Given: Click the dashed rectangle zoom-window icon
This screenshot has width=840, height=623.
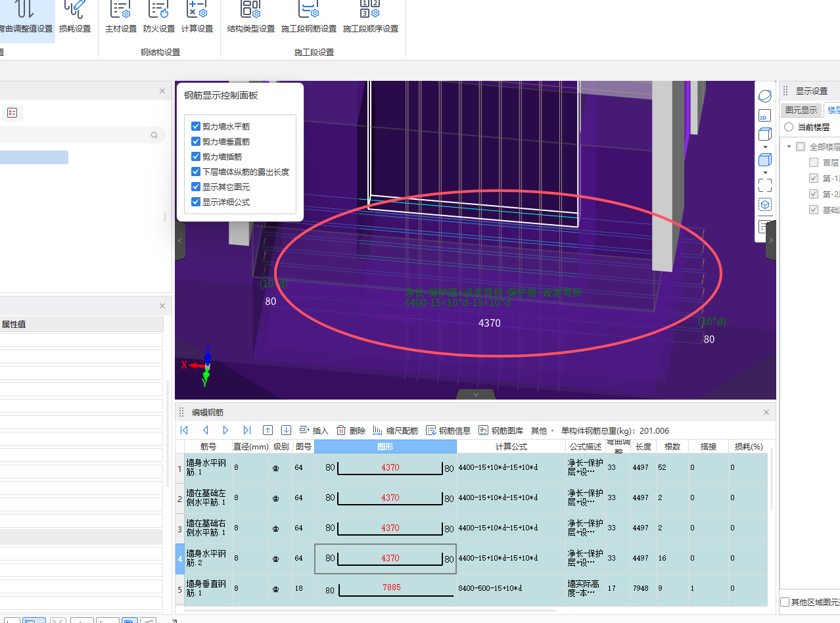Looking at the screenshot, I should (764, 185).
